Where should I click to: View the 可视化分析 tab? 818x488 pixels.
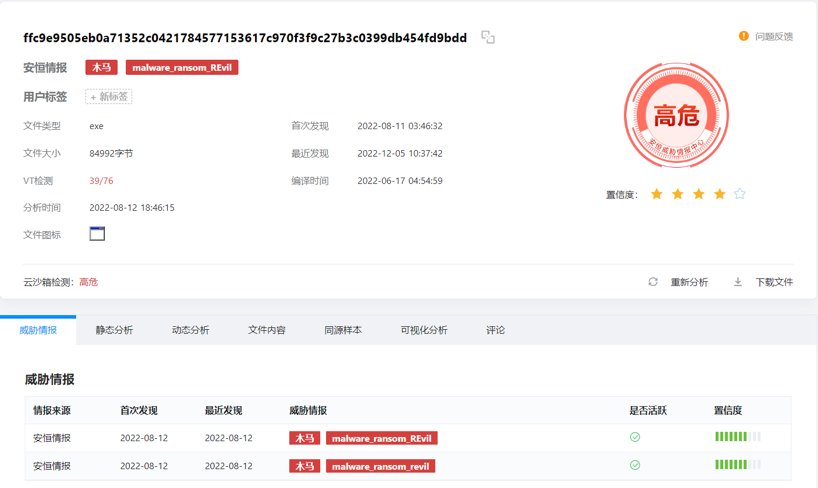point(424,330)
